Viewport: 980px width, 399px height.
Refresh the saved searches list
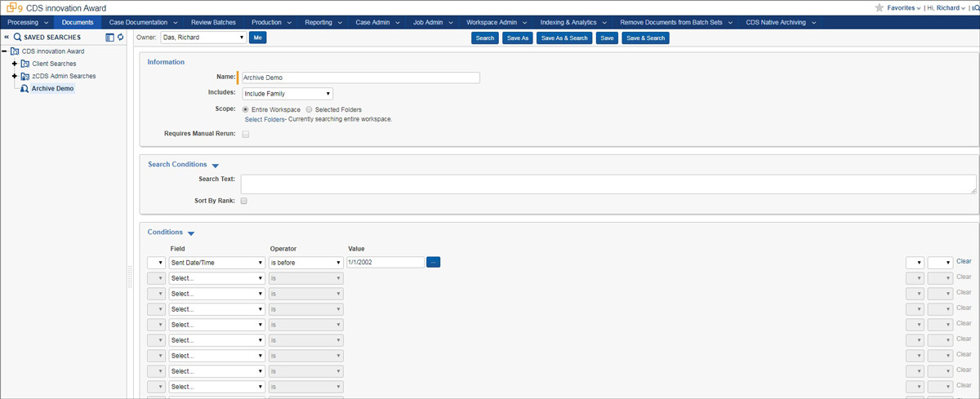click(x=121, y=38)
